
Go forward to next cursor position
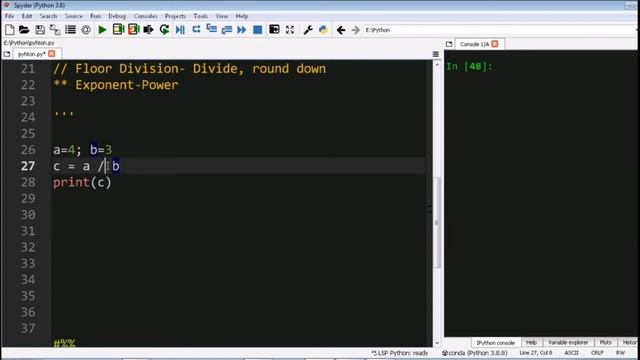[x=356, y=30]
